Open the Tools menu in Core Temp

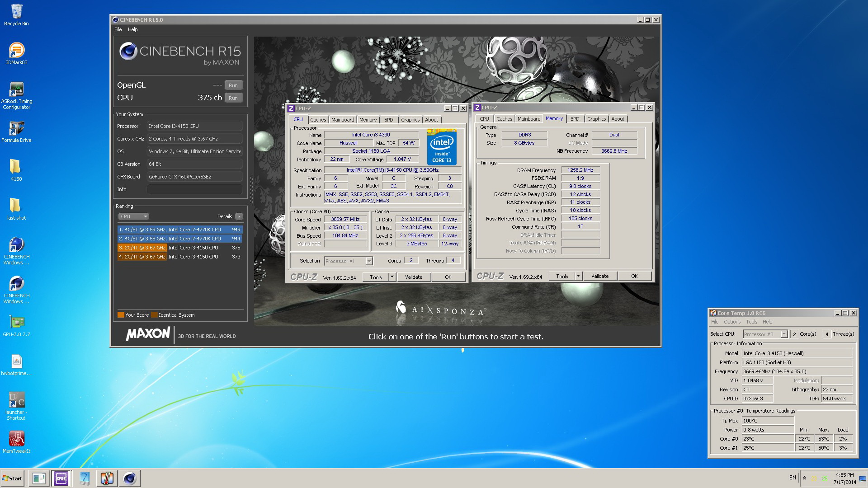[x=751, y=322]
